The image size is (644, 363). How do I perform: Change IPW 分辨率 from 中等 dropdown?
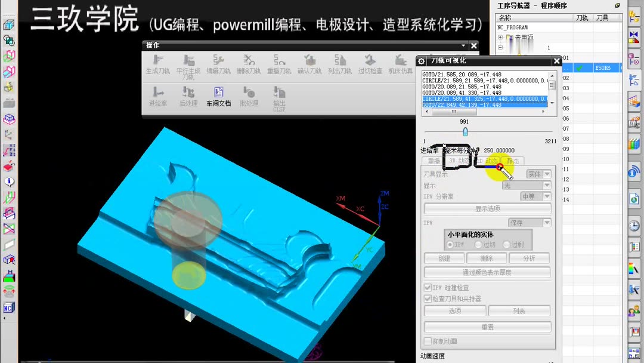535,196
